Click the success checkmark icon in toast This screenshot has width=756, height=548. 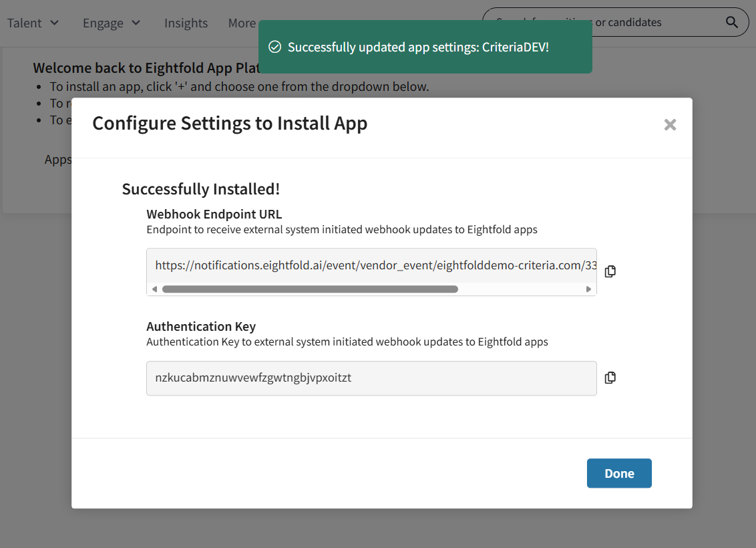coord(274,47)
